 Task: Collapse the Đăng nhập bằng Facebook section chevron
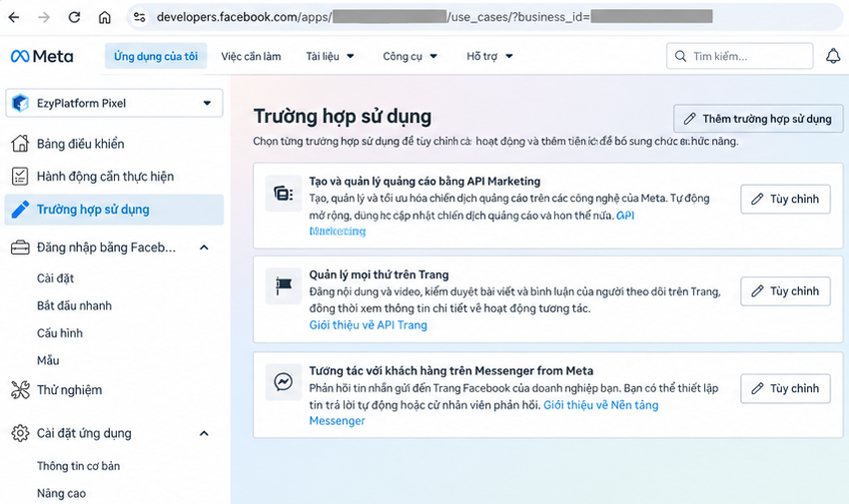204,248
